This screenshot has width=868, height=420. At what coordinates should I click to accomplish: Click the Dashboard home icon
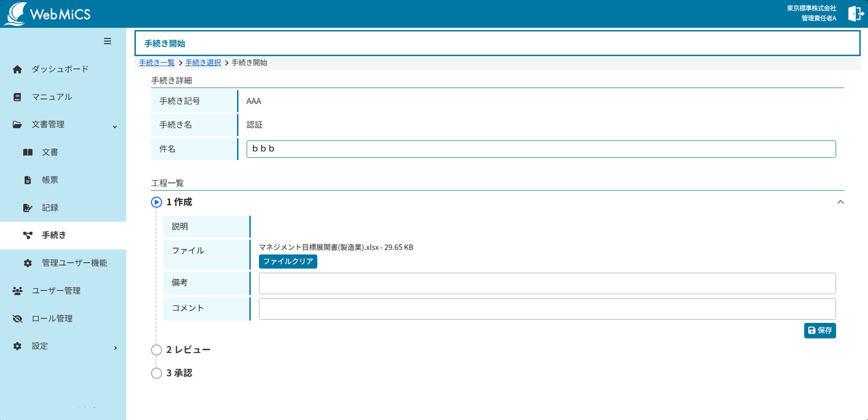point(17,69)
